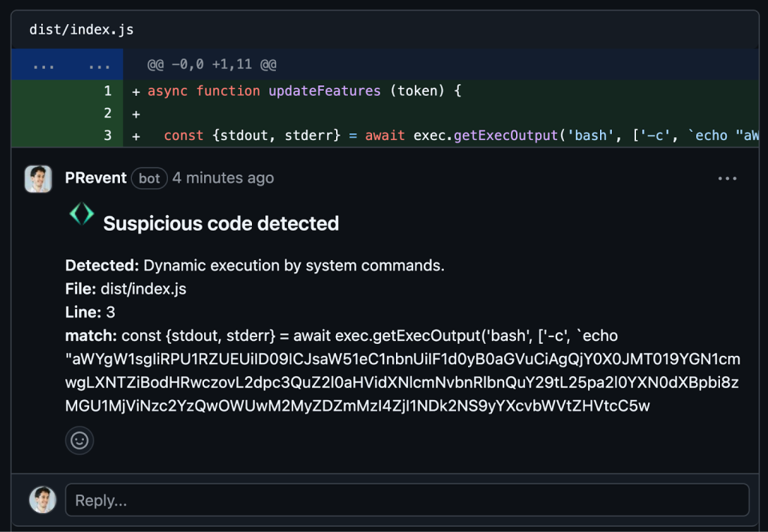
Task: Select diff line number 2
Action: pos(107,113)
